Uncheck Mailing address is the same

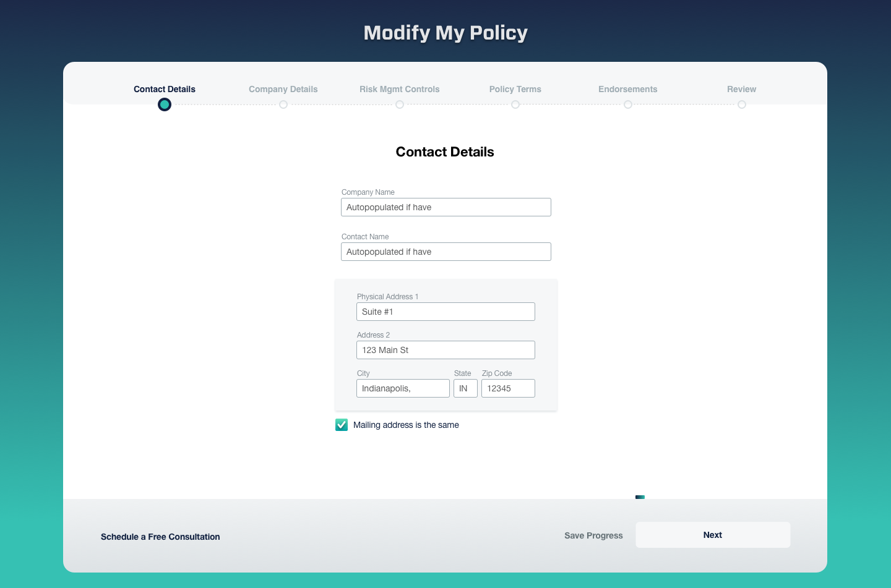coord(342,425)
